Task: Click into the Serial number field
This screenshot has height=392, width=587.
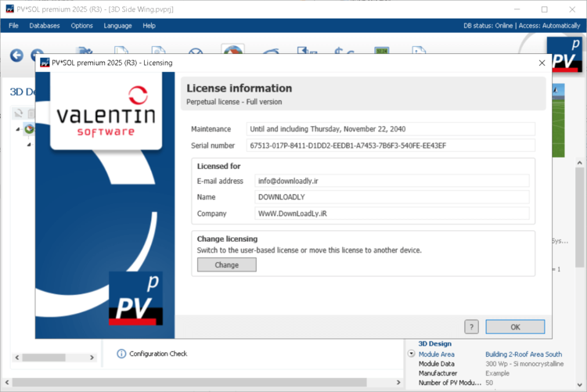Action: (x=391, y=146)
